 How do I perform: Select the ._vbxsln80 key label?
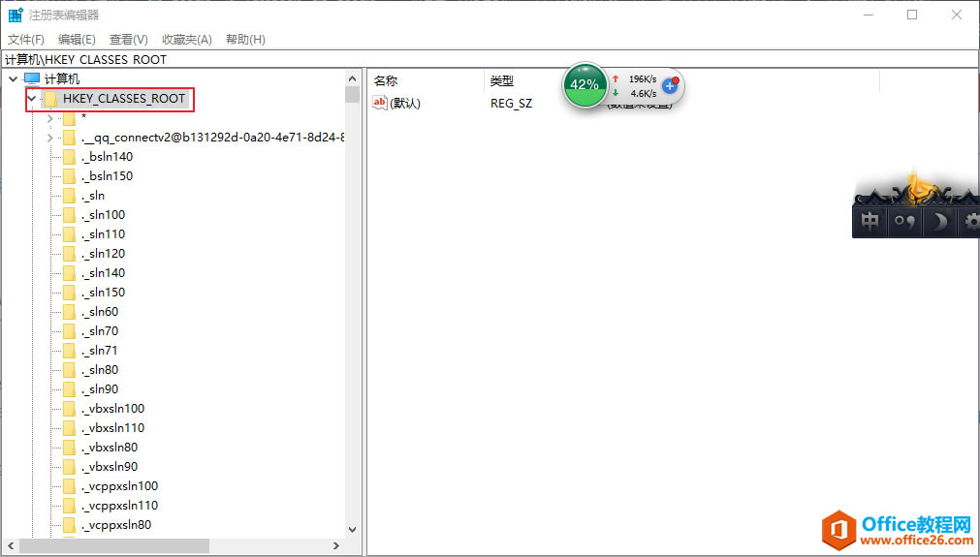click(x=110, y=448)
